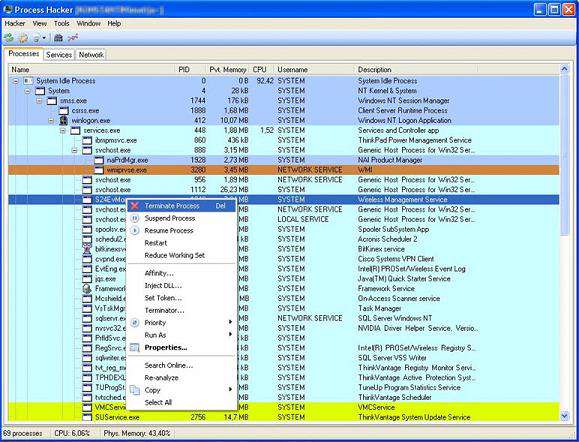Choose Terminator... menu entry

164,311
